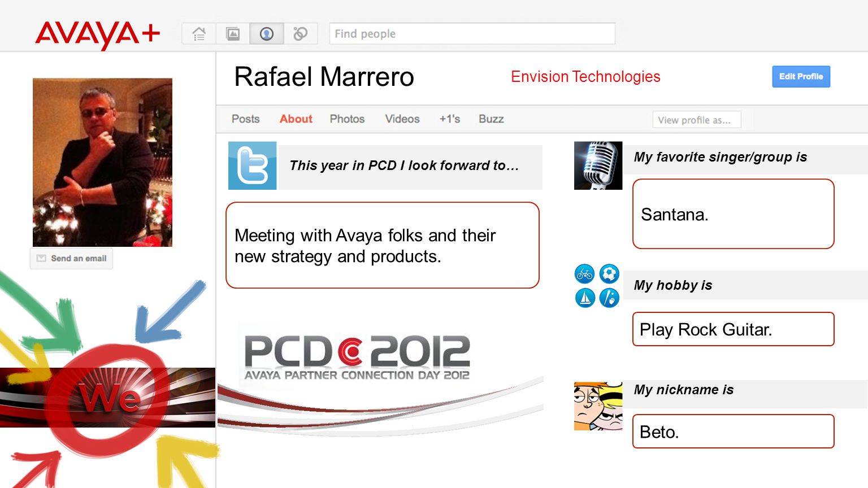Open the Circles toolbar icon
The width and height of the screenshot is (868, 488).
coord(301,34)
